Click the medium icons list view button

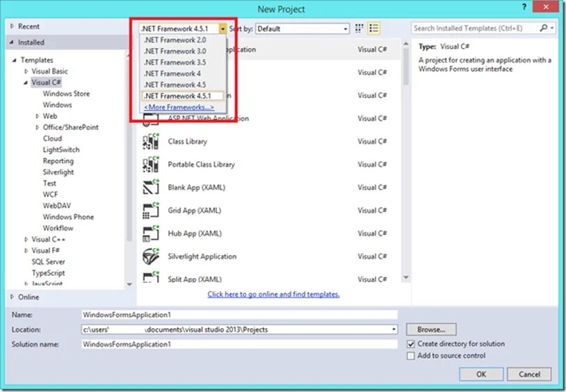[373, 28]
